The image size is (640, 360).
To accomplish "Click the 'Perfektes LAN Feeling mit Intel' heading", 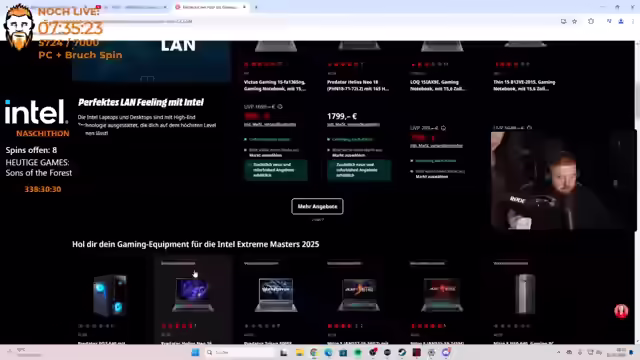I will click(141, 102).
